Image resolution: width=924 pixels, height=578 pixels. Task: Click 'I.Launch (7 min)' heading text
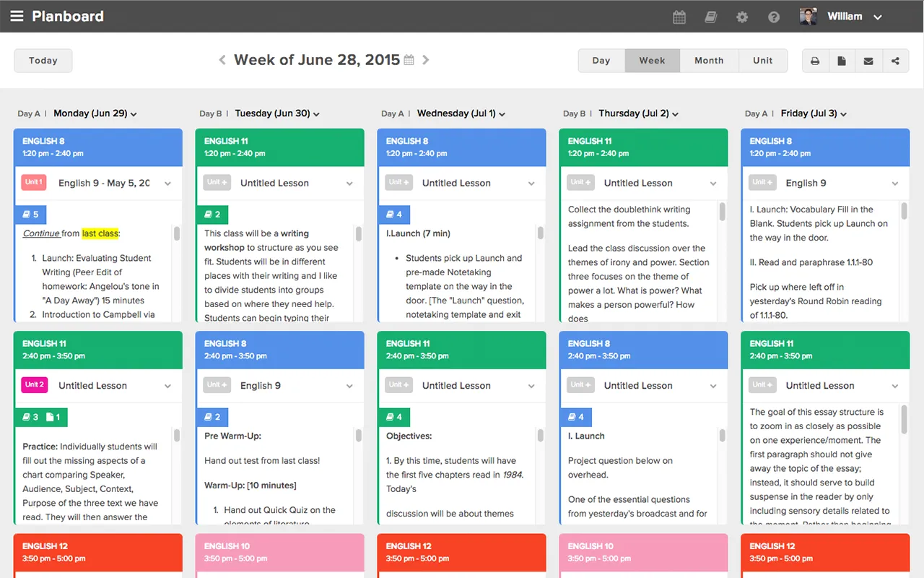[x=418, y=233]
